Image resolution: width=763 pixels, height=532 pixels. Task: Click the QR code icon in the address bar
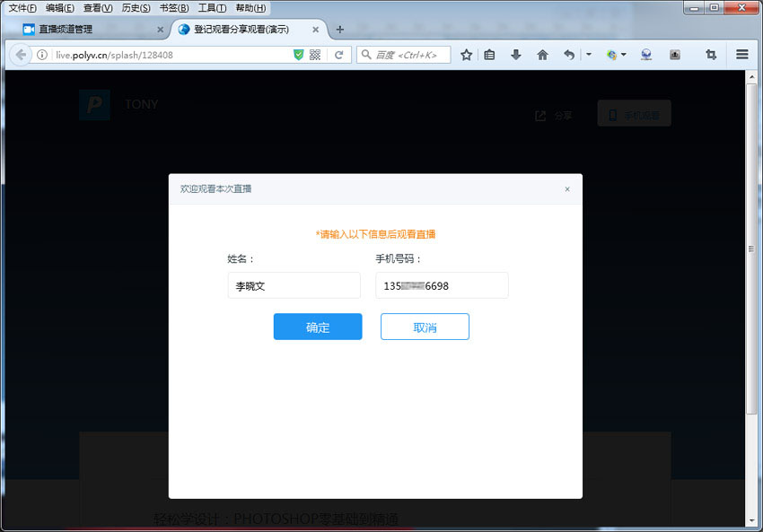[x=314, y=55]
